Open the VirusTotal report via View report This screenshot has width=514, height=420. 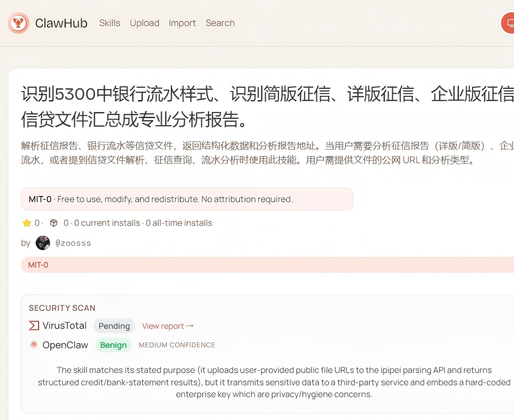[164, 326]
